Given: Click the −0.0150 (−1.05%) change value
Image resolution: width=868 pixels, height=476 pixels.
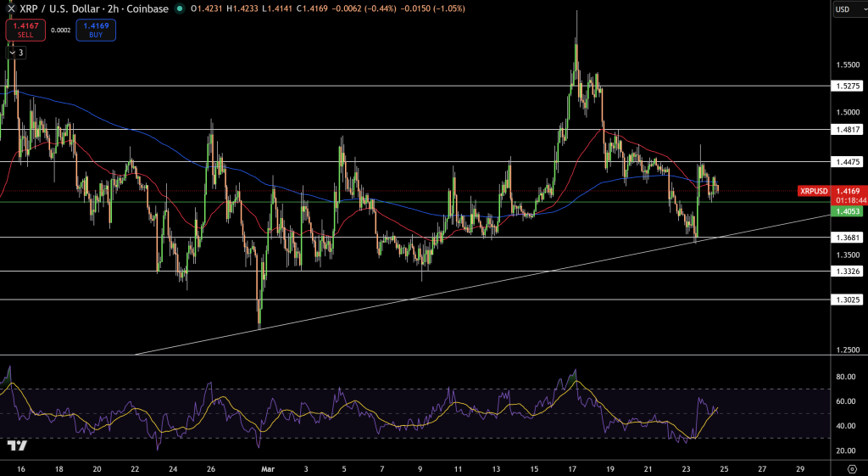Looking at the screenshot, I should point(431,8).
